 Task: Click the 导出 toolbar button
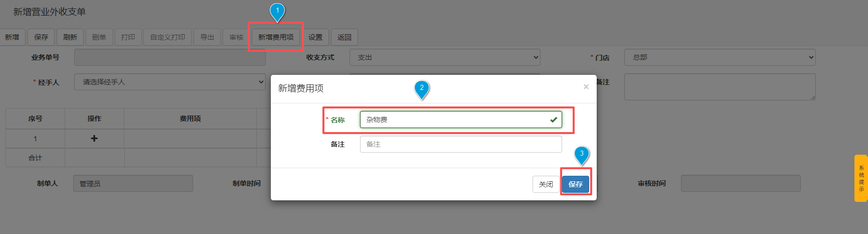207,37
